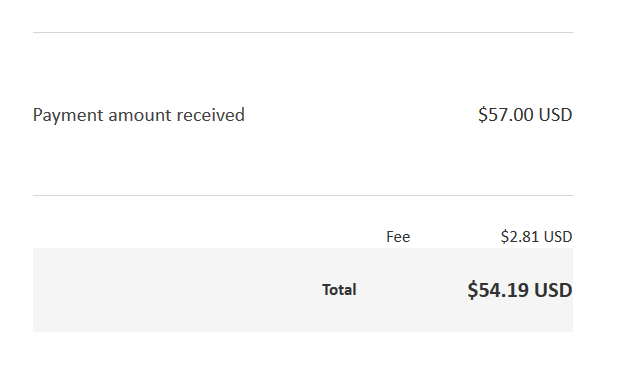Click the word Payment in the label
Image resolution: width=636 pixels, height=389 pixels.
tap(68, 116)
